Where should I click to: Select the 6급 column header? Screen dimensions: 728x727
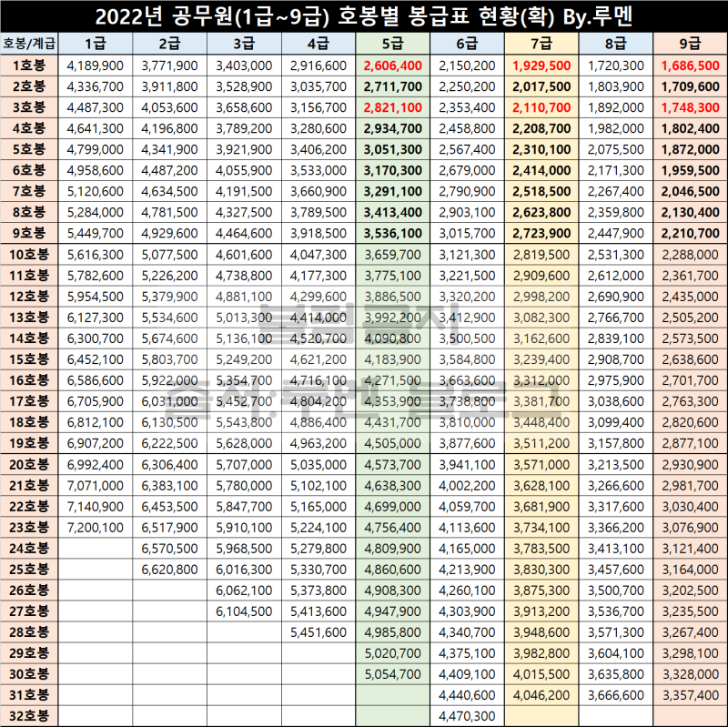pyautogui.click(x=467, y=44)
